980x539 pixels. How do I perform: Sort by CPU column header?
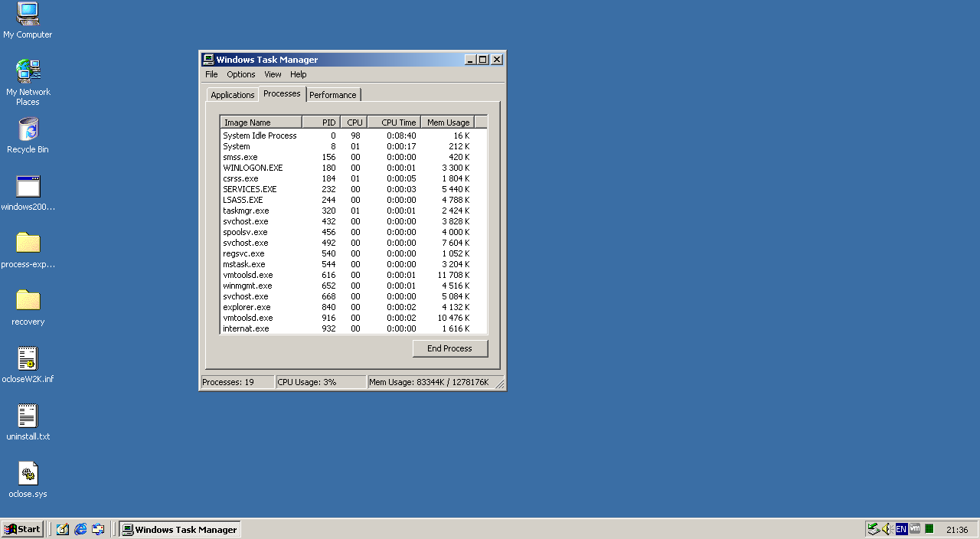tap(354, 122)
